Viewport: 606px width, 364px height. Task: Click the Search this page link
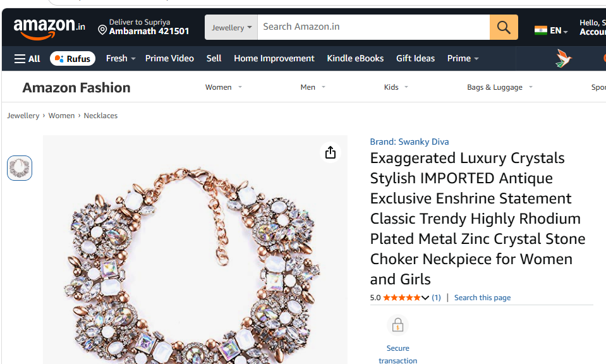click(x=482, y=298)
